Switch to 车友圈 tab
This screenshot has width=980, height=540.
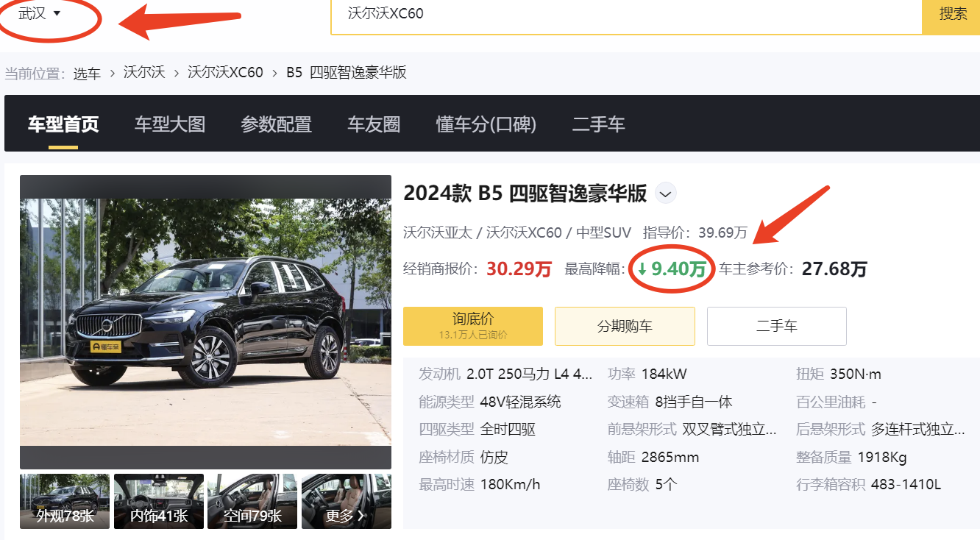coord(374,124)
